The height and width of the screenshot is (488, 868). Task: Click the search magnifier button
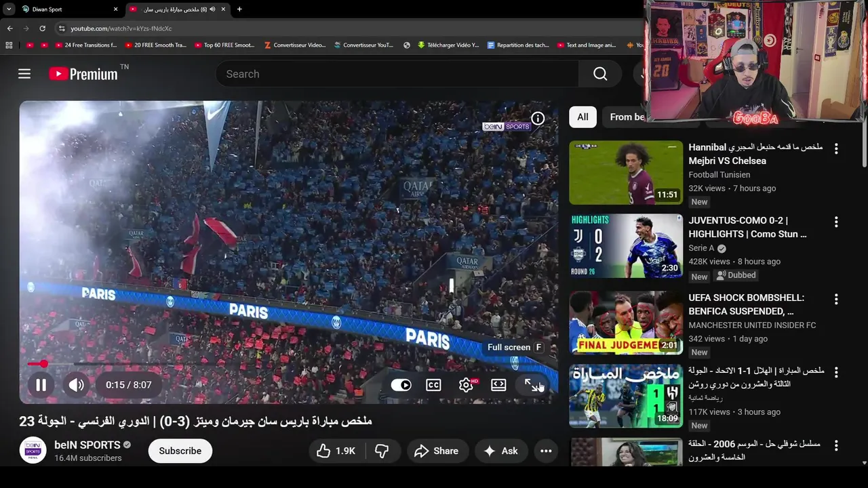[600, 74]
